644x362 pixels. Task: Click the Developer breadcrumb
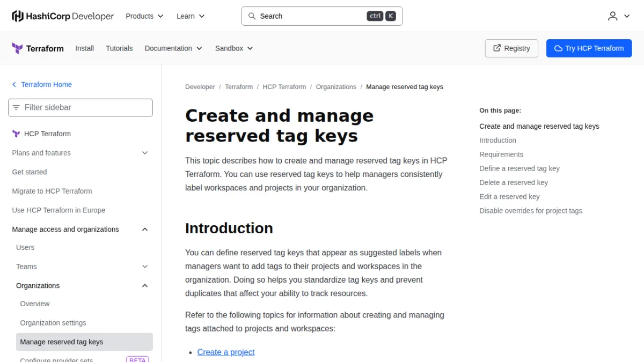tap(200, 87)
